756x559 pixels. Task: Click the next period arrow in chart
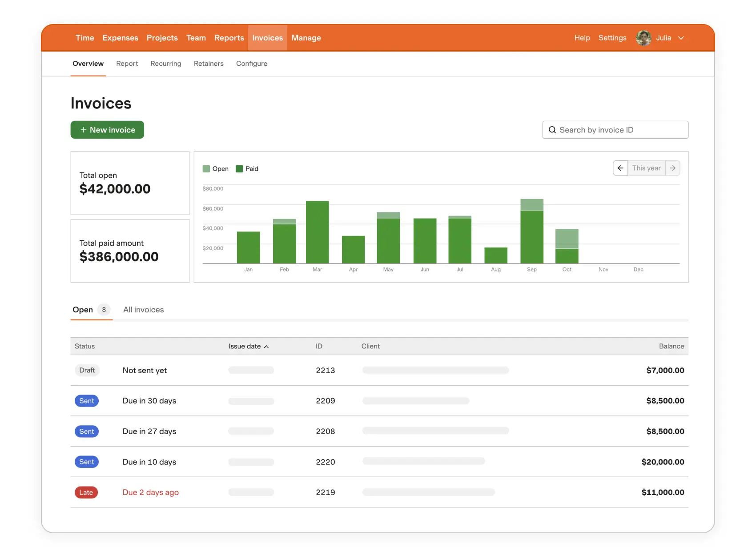click(x=672, y=168)
